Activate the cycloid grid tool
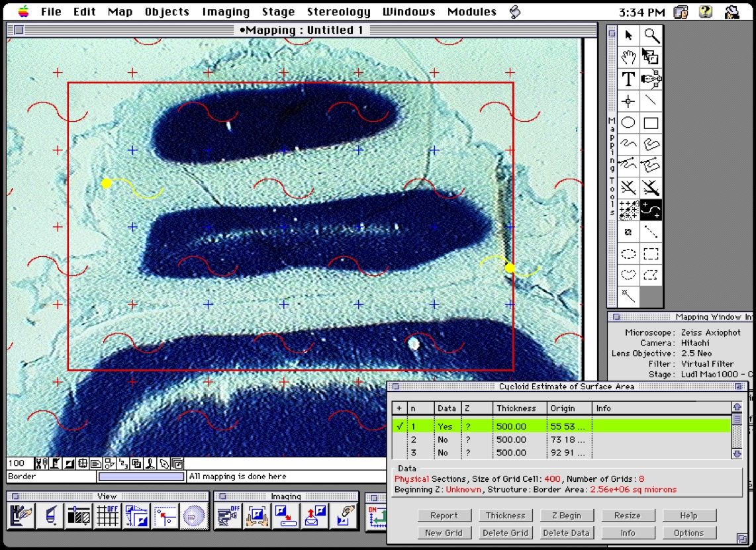 [x=651, y=210]
